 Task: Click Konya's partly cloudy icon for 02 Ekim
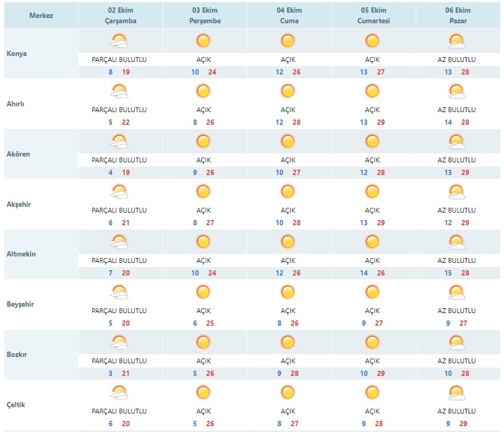pos(119,41)
